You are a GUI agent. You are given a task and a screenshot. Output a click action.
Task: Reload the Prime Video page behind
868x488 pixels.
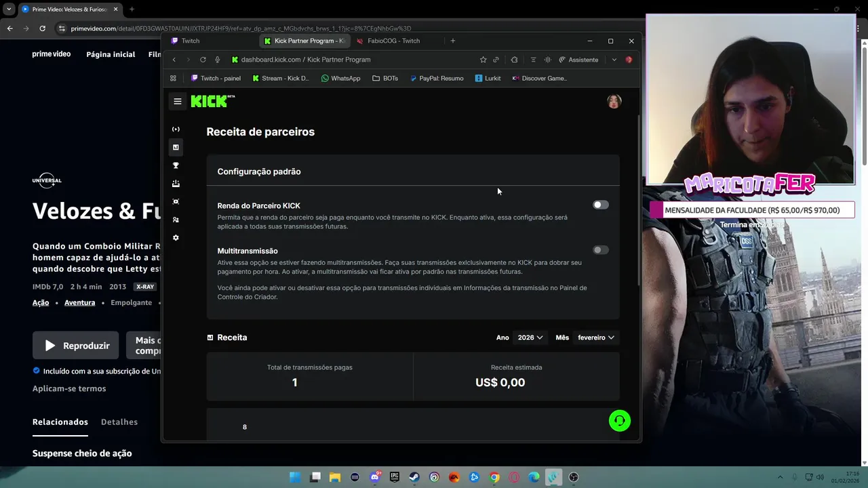[x=42, y=28]
